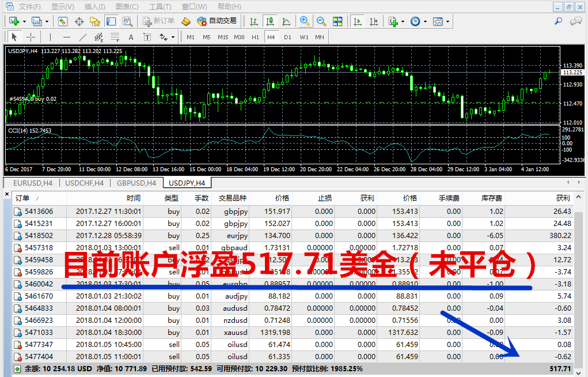This screenshot has width=588, height=377.
Task: Switch chart to line chart view
Action: [285, 21]
